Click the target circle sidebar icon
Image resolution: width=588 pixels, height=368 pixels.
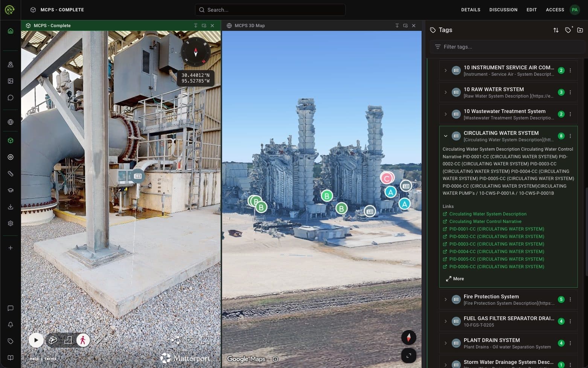[11, 157]
